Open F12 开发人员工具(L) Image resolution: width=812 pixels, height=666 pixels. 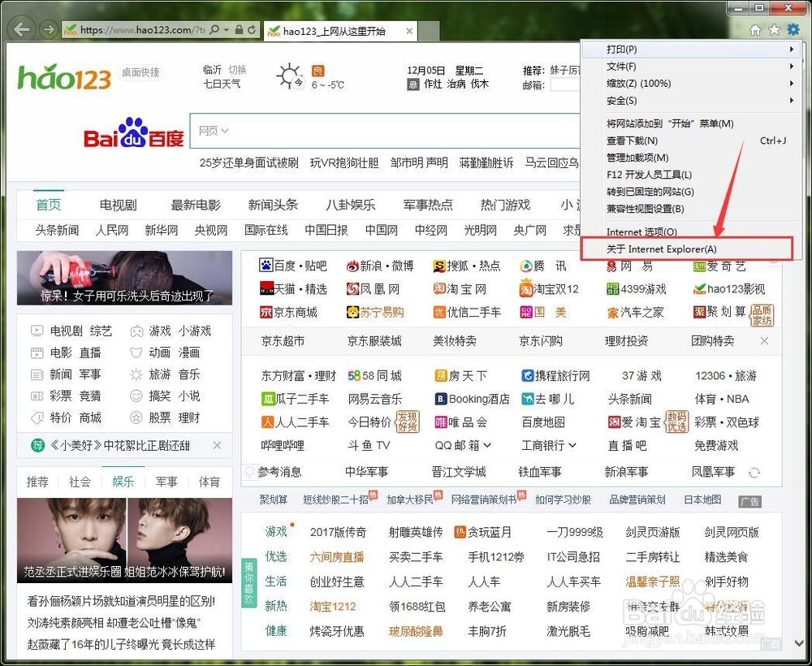coord(691,175)
